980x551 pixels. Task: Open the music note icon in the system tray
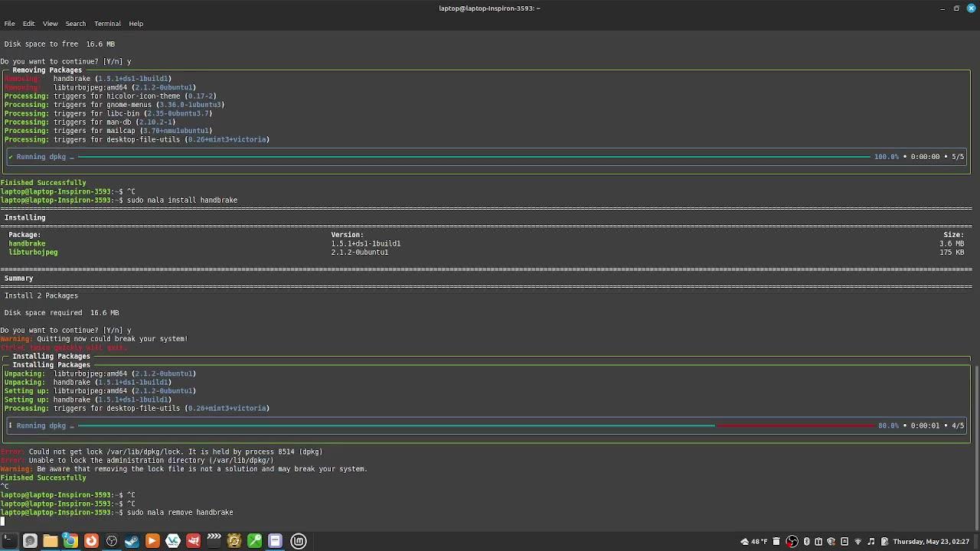click(x=871, y=541)
